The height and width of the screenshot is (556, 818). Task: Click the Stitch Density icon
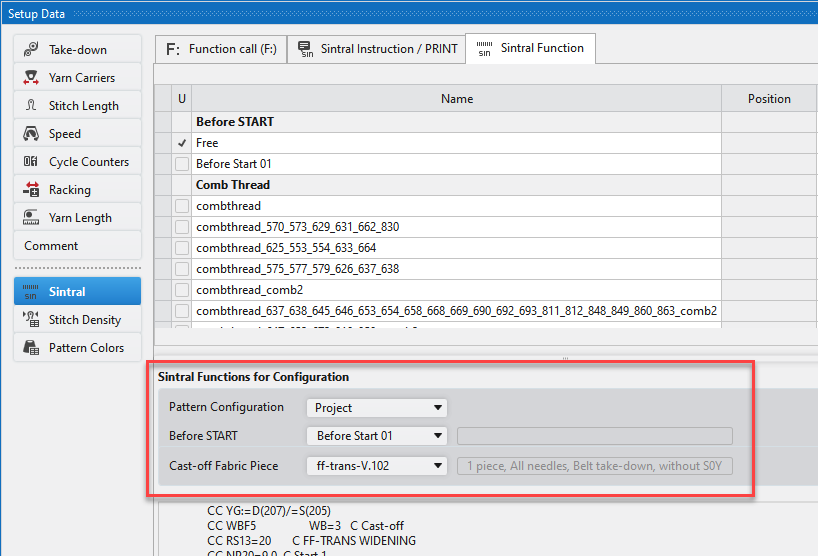pos(31,320)
